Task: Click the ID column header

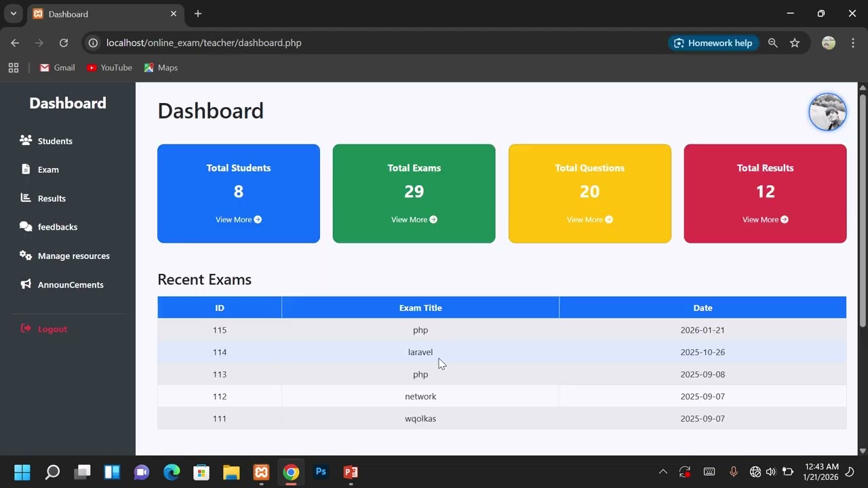Action: (x=220, y=308)
